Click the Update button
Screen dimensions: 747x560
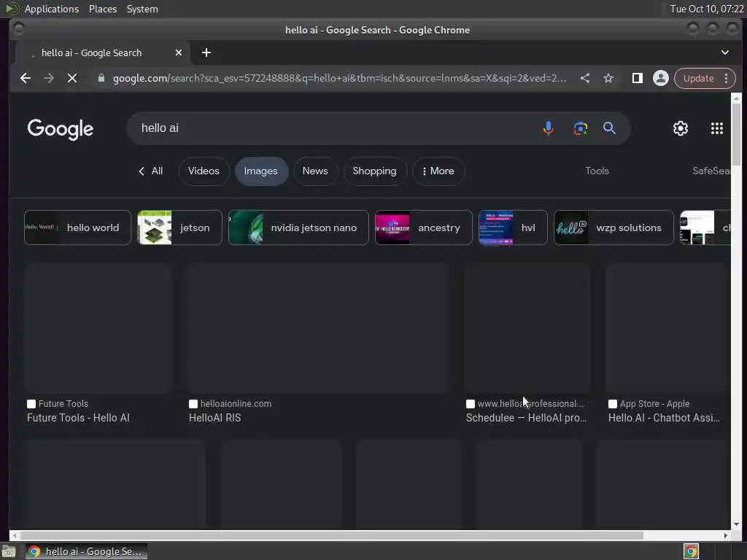(x=698, y=78)
